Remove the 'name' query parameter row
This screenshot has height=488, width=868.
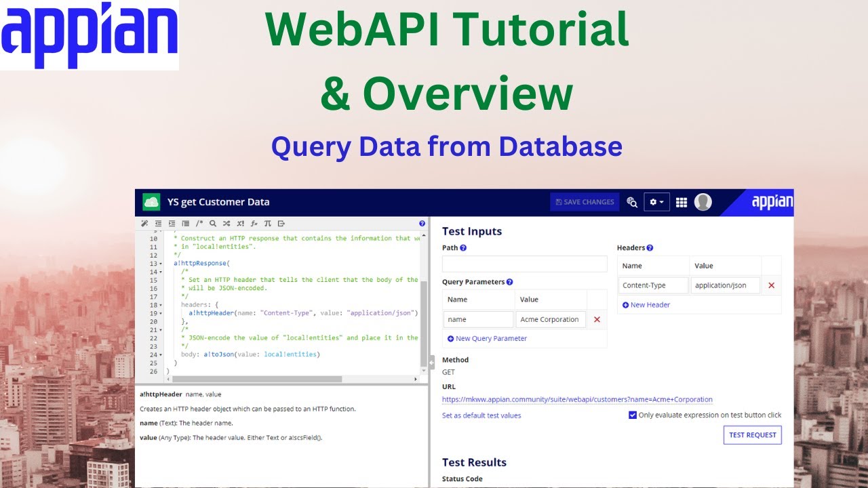click(597, 319)
